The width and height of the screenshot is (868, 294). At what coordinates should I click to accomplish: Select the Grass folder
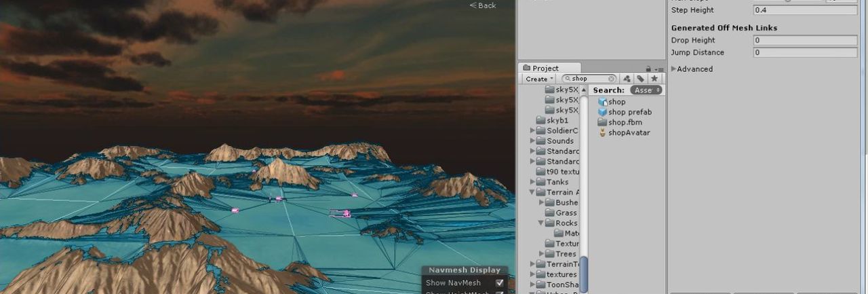coord(561,213)
